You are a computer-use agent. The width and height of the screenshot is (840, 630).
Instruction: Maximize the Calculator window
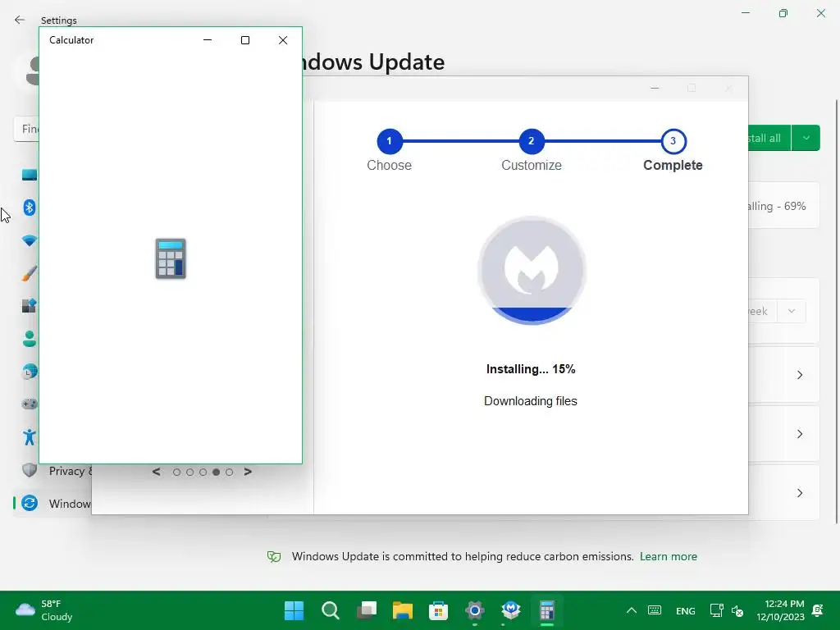tap(245, 40)
